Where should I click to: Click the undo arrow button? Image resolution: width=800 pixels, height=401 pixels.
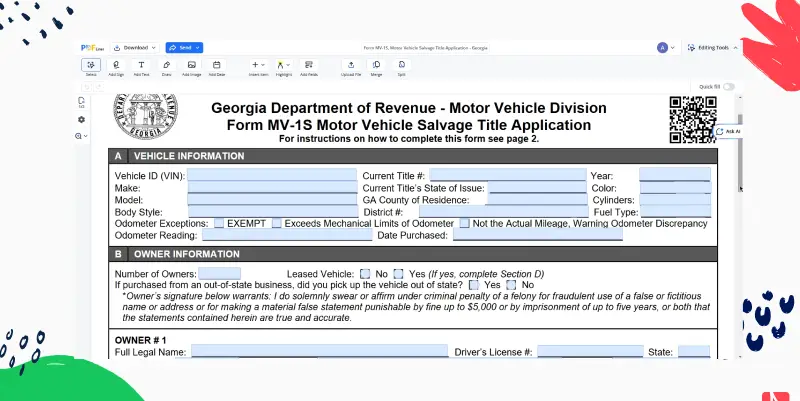(x=87, y=87)
